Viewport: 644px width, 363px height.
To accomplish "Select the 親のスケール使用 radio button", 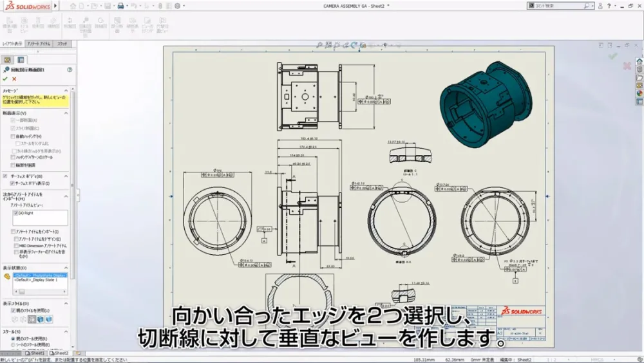I will [13, 339].
